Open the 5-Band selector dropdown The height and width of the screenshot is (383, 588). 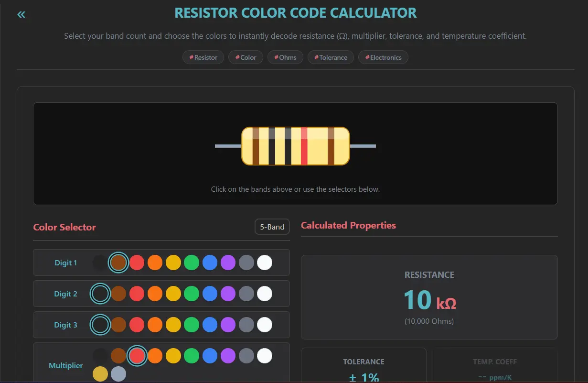tap(272, 227)
